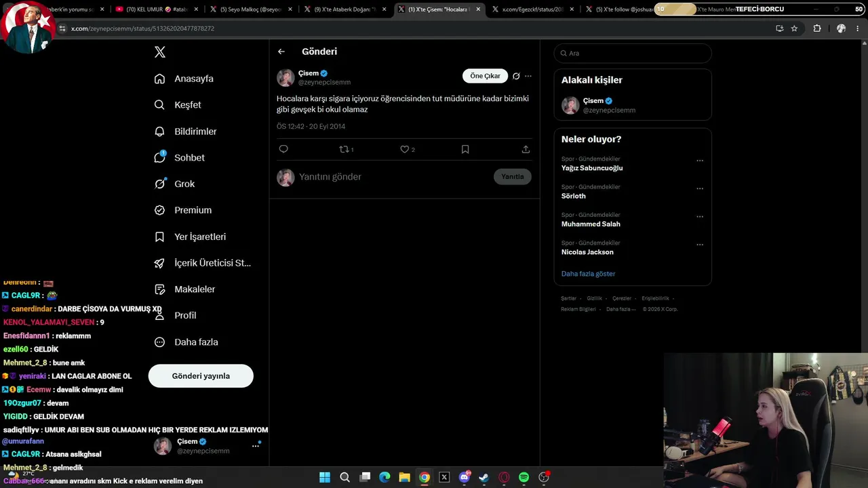Click the share icon under the post

pos(526,149)
